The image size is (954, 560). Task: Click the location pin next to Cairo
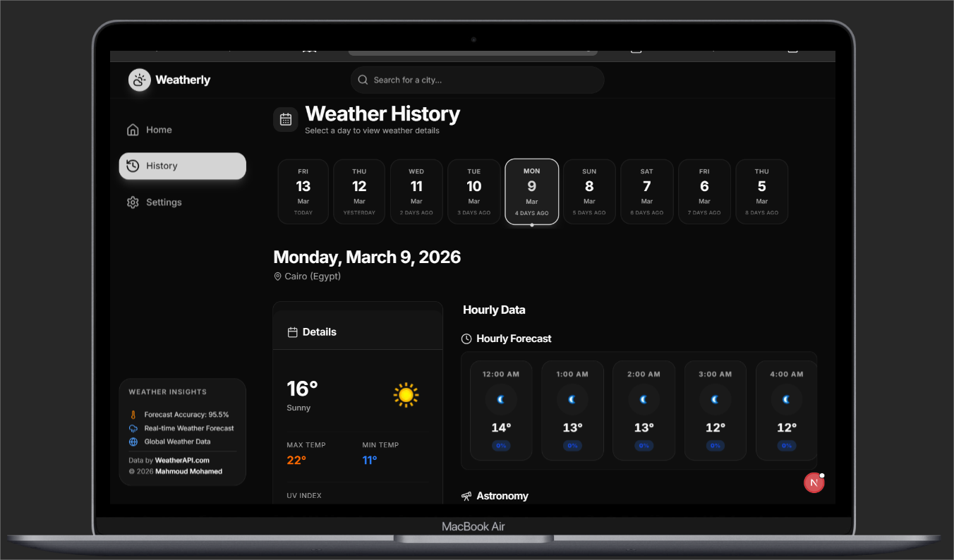click(278, 277)
